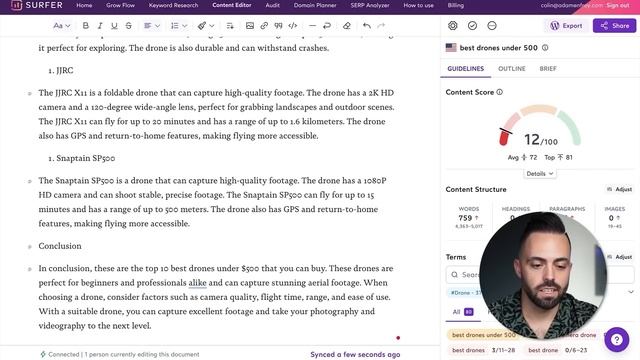This screenshot has height=360, width=640.
Task: Insert a code block icon
Action: (x=293, y=26)
